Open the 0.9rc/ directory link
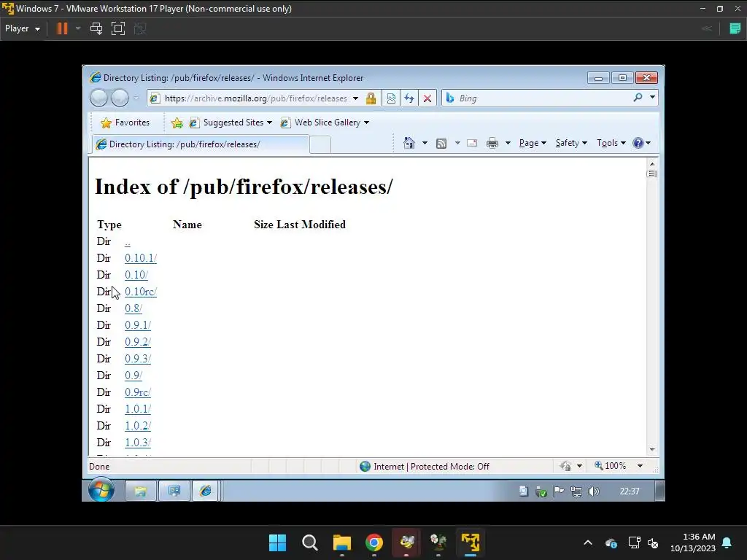Image resolution: width=747 pixels, height=560 pixels. [x=138, y=392]
